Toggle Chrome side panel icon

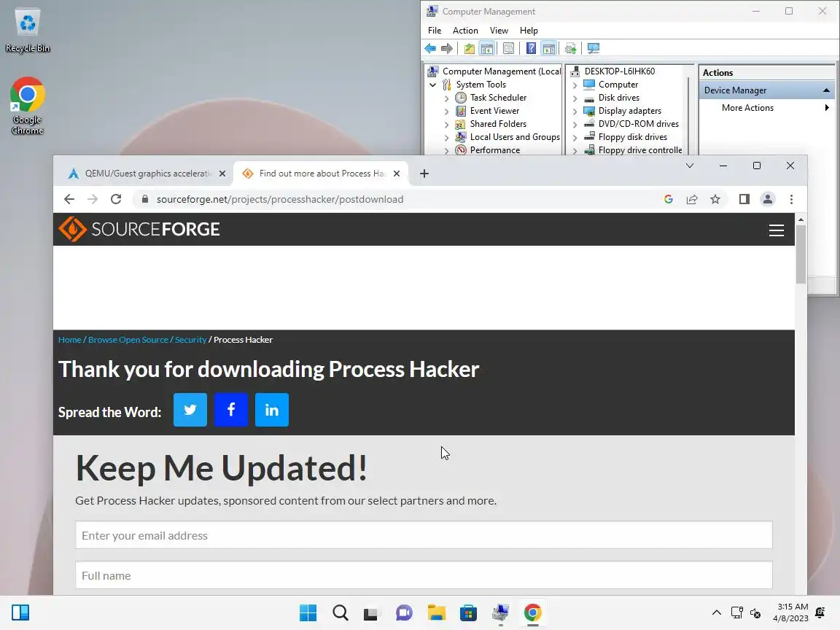[x=744, y=199]
